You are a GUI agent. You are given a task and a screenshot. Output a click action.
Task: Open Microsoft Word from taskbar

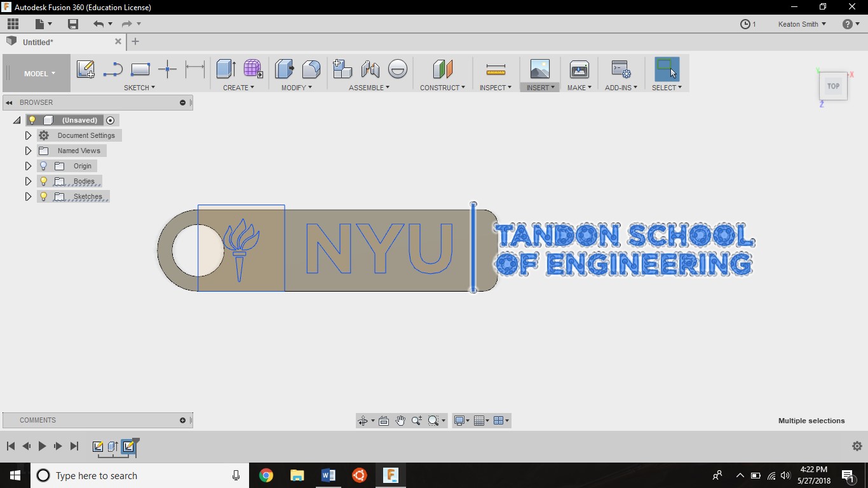(x=329, y=475)
